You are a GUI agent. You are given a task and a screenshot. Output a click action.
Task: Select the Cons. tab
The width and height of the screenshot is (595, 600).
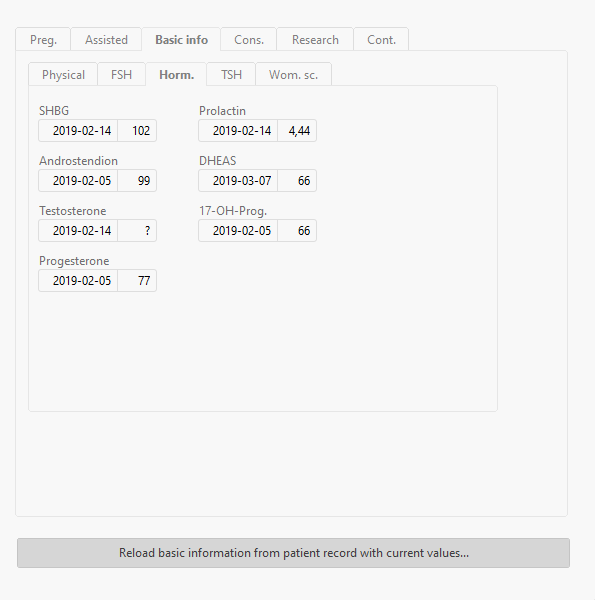(249, 39)
